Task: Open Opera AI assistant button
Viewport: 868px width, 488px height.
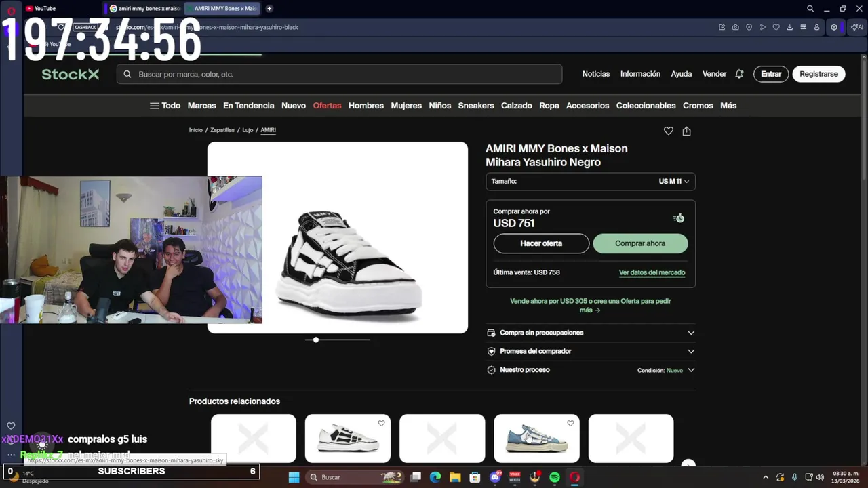Action: click(856, 27)
